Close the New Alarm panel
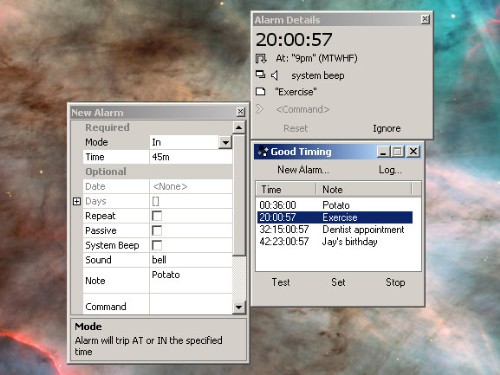 (241, 112)
